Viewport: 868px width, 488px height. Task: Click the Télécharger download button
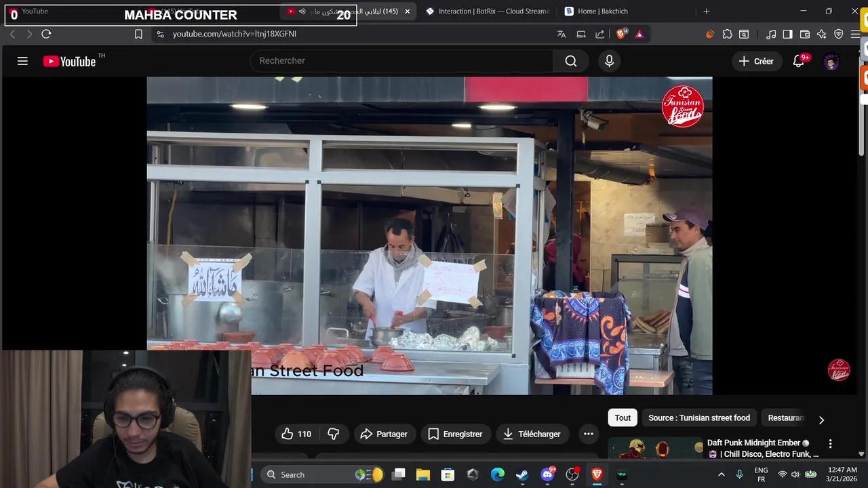click(x=532, y=434)
